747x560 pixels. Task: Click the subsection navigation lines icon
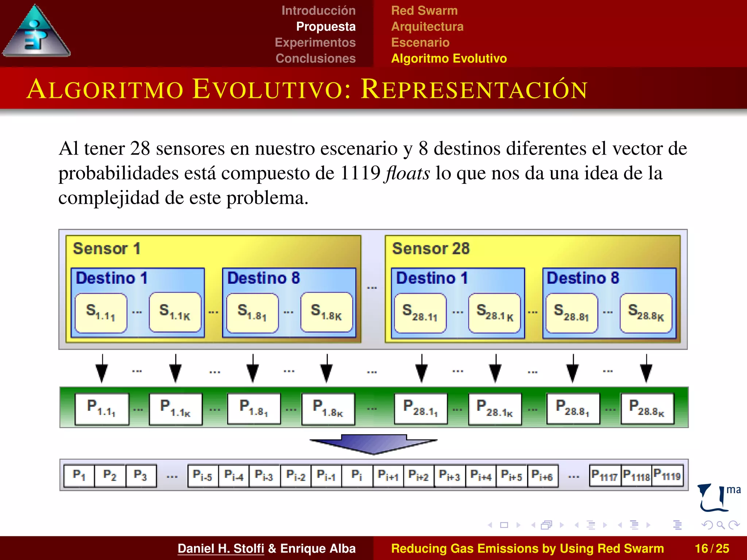(591, 525)
